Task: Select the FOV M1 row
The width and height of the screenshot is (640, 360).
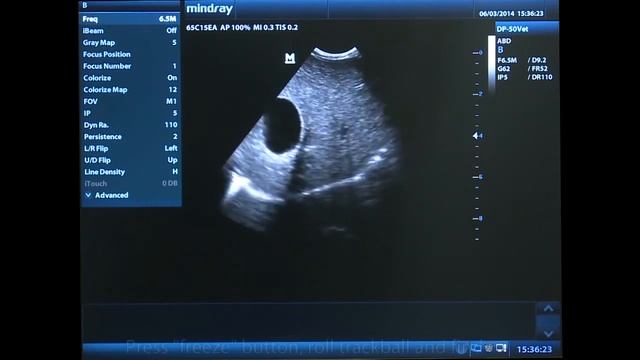Action: click(x=130, y=101)
